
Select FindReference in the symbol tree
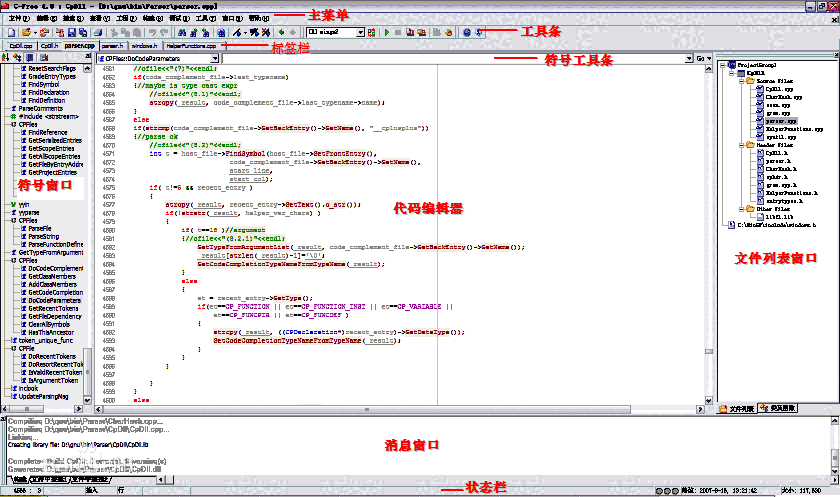click(x=48, y=132)
